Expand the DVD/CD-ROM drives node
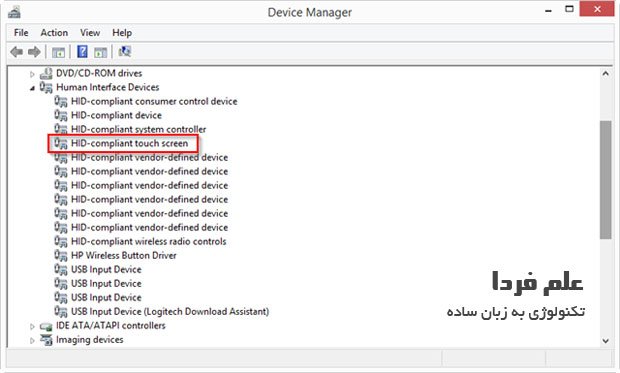This screenshot has width=620, height=373. [x=32, y=74]
